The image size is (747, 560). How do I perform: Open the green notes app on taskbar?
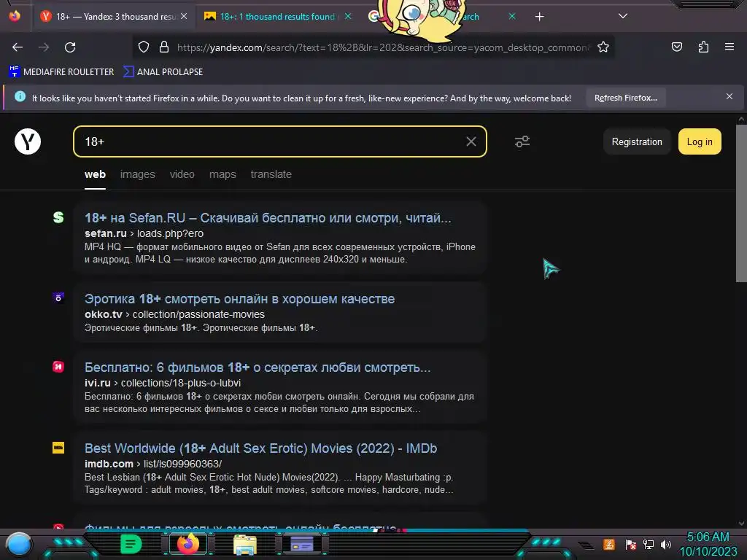131,544
